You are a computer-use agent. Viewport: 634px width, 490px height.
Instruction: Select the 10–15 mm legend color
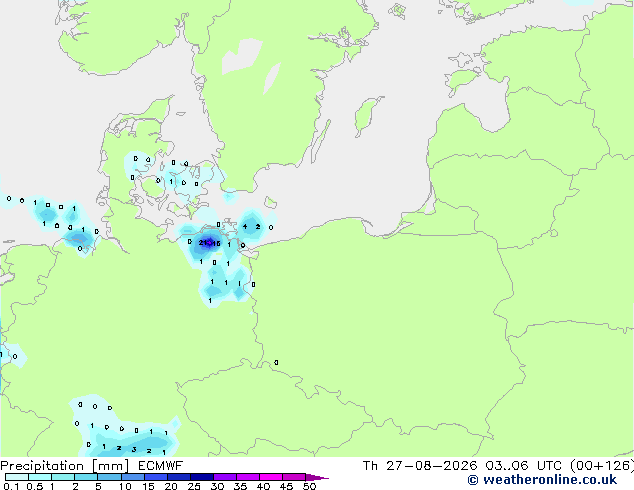click(133, 477)
